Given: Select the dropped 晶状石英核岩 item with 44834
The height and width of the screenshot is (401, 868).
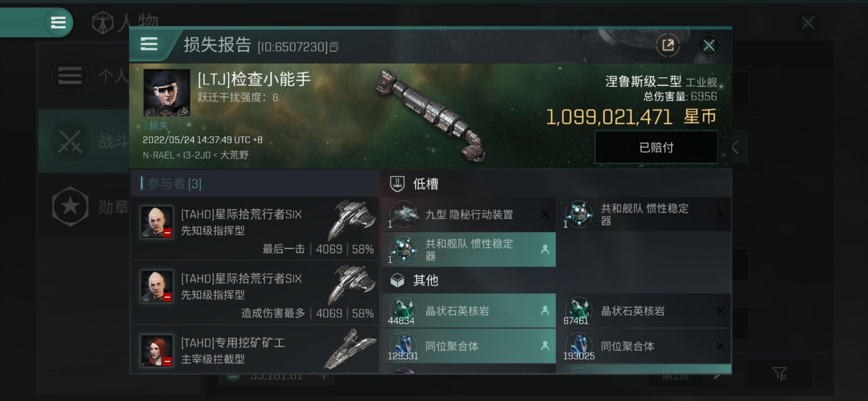Looking at the screenshot, I should click(x=468, y=311).
